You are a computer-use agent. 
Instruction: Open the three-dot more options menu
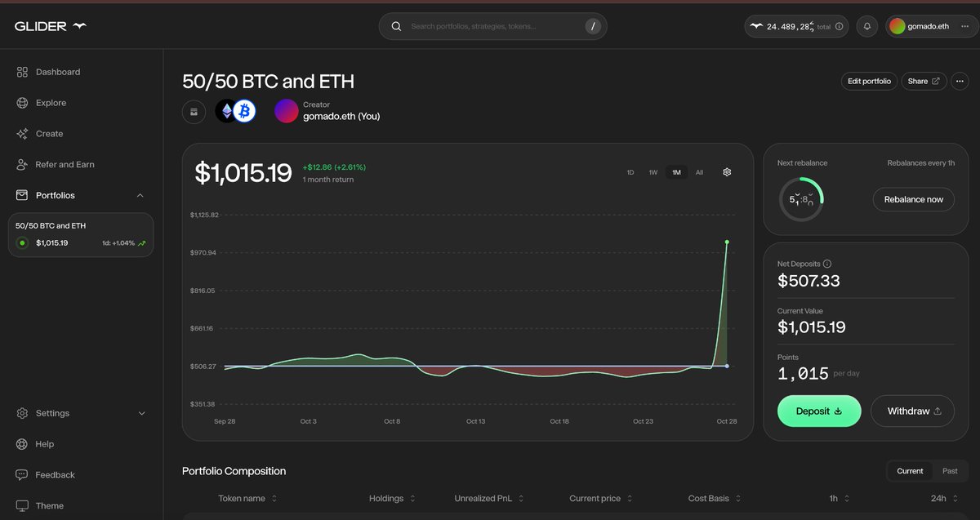click(960, 81)
